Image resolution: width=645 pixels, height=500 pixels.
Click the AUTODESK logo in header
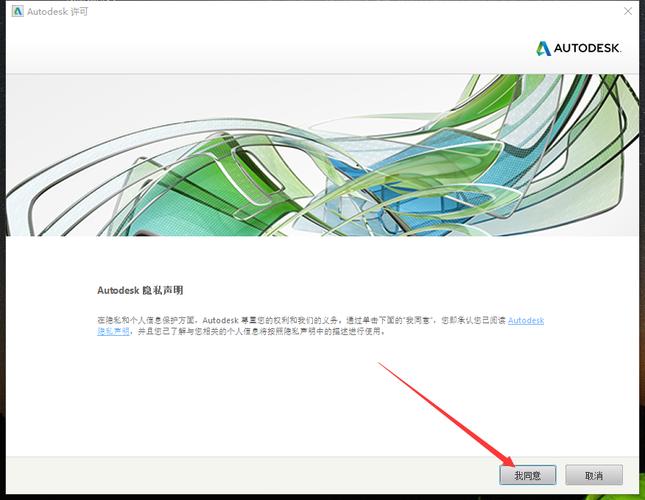[578, 48]
